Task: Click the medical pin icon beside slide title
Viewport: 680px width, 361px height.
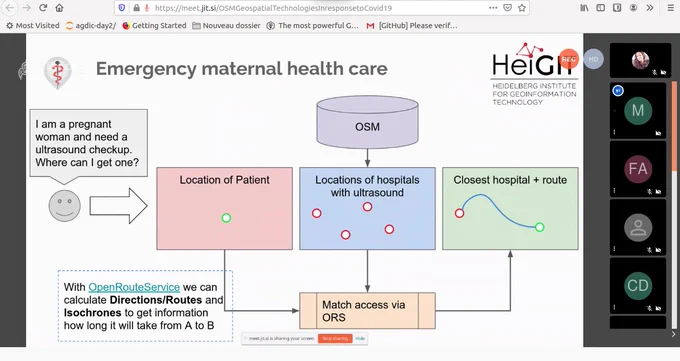Action: (58, 72)
